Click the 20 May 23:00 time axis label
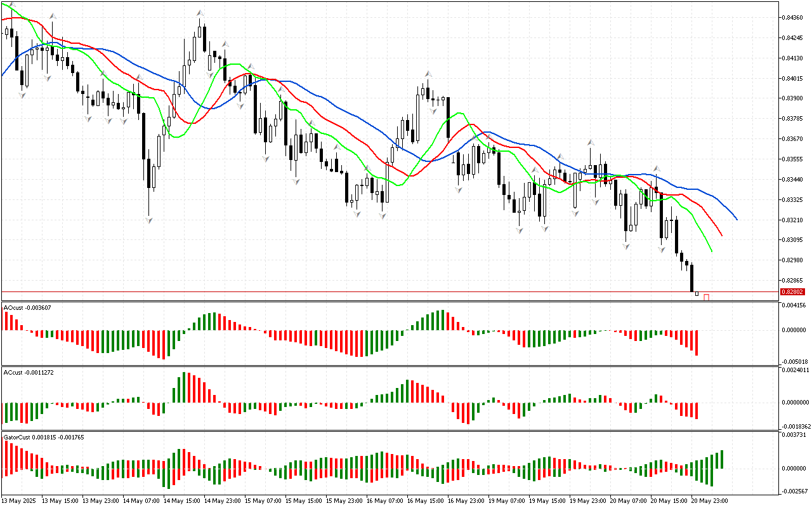This screenshot has height=508, width=812. tap(709, 500)
